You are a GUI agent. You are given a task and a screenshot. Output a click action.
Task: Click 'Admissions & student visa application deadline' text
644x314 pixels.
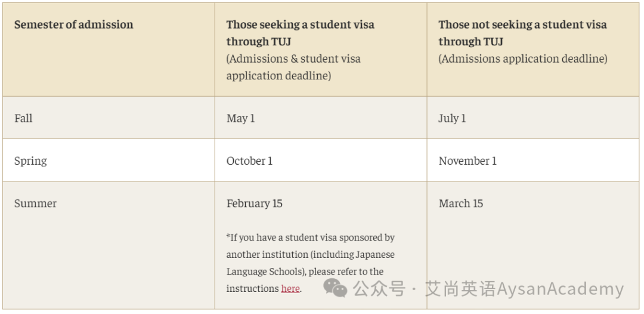[293, 67]
